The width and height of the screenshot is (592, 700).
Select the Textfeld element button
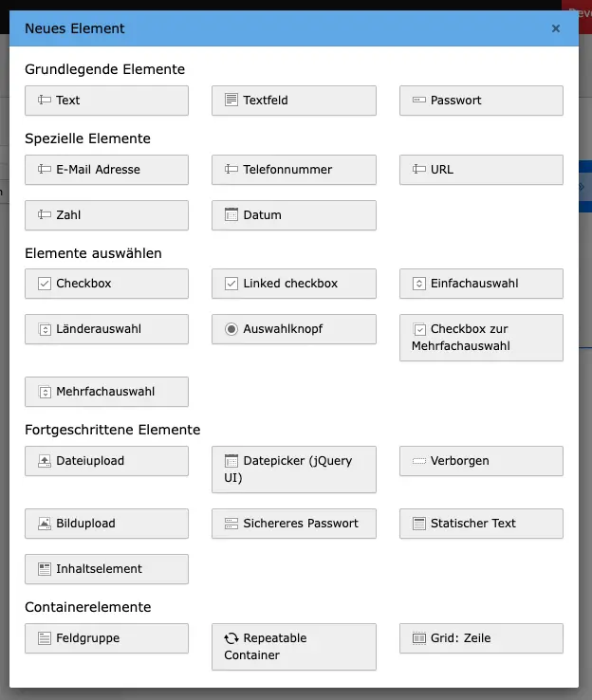[293, 101]
